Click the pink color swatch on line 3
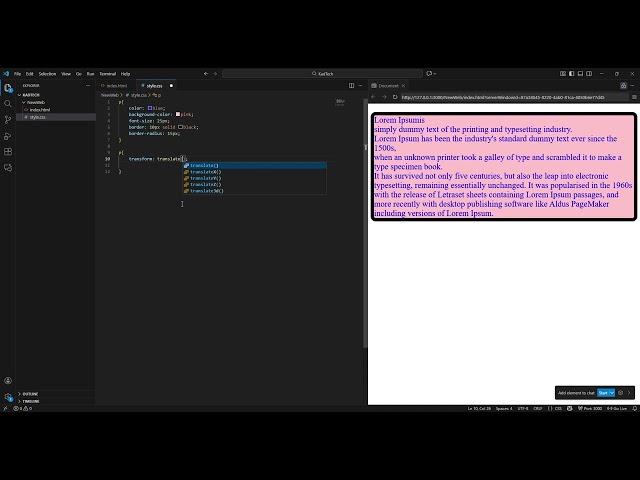The height and width of the screenshot is (480, 640). click(x=178, y=114)
